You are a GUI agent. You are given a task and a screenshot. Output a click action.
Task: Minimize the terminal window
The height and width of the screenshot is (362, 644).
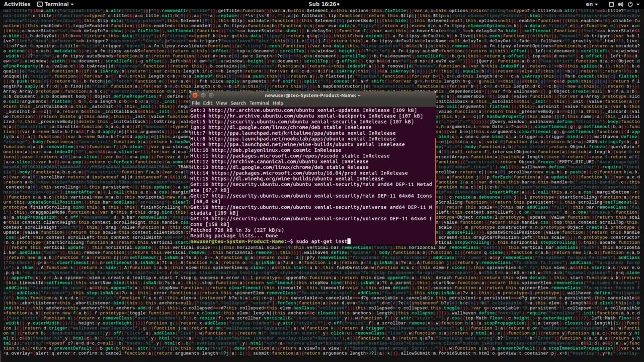pos(203,95)
